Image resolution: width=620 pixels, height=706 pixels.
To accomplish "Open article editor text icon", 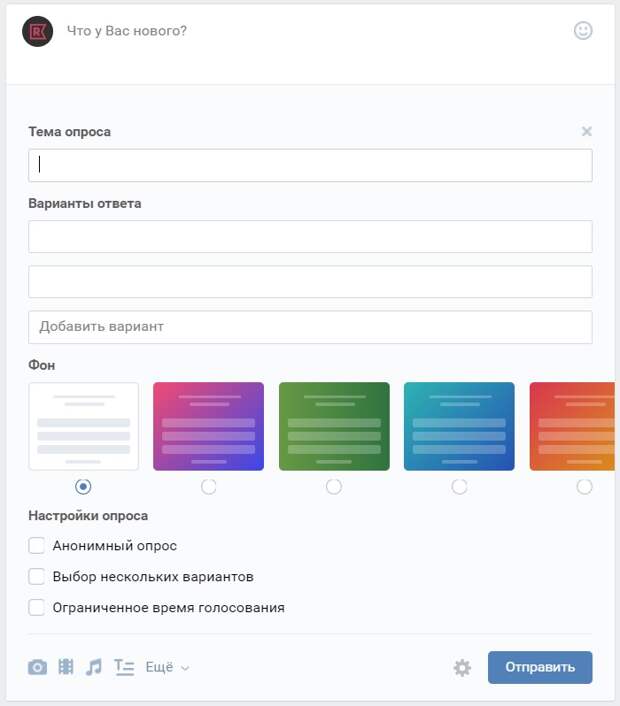I will (124, 667).
